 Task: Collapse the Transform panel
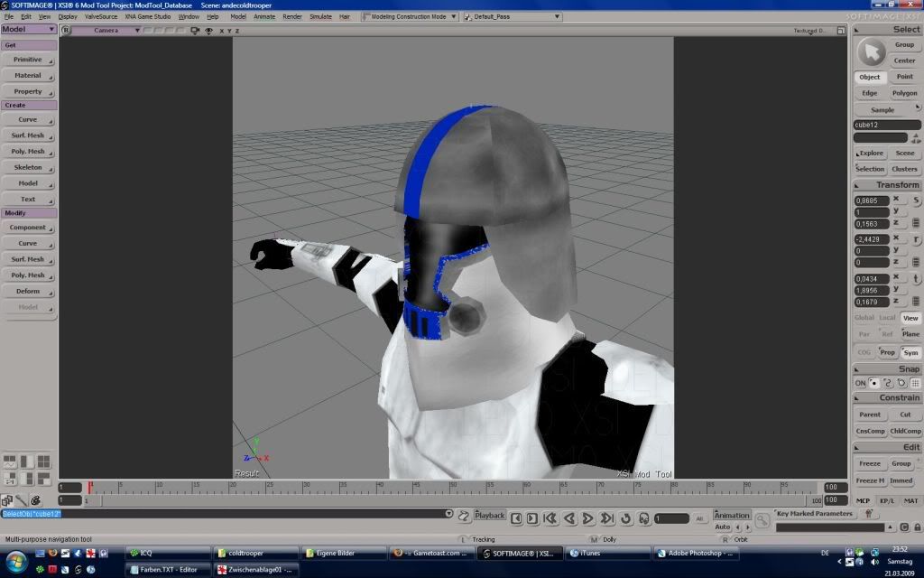point(856,186)
